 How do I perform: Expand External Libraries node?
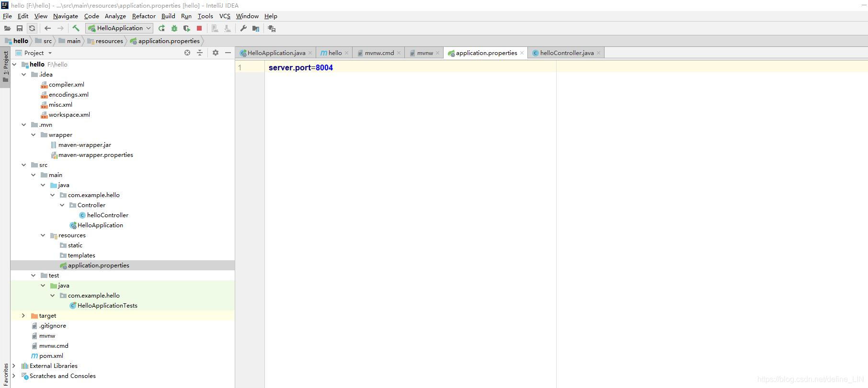(14, 366)
